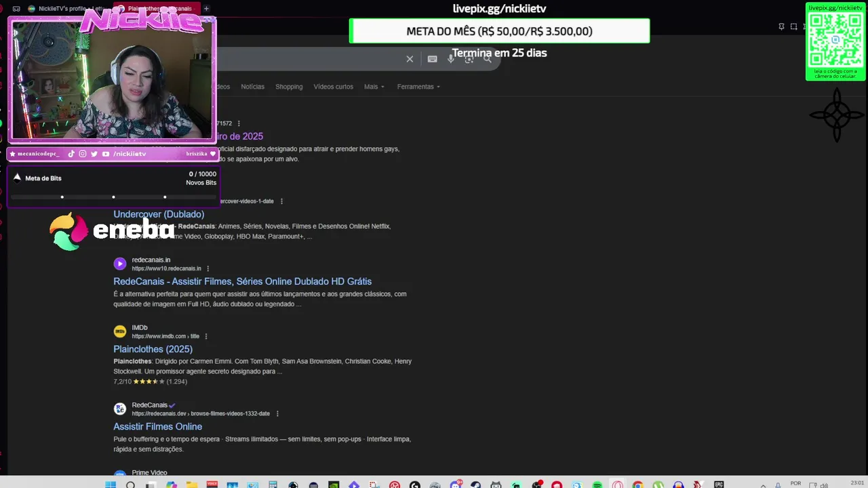Clear the search box with the X icon
This screenshot has width=868, height=488.
(x=410, y=59)
